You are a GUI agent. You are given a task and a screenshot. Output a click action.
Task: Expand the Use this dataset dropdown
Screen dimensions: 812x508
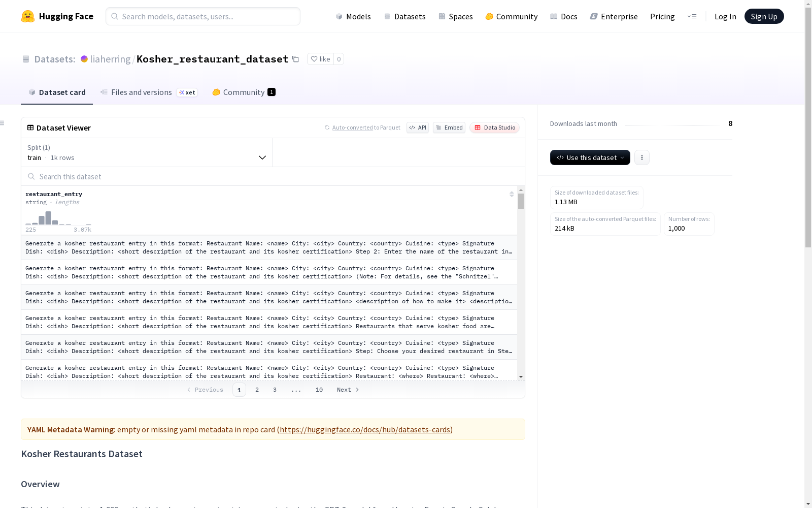[590, 157]
